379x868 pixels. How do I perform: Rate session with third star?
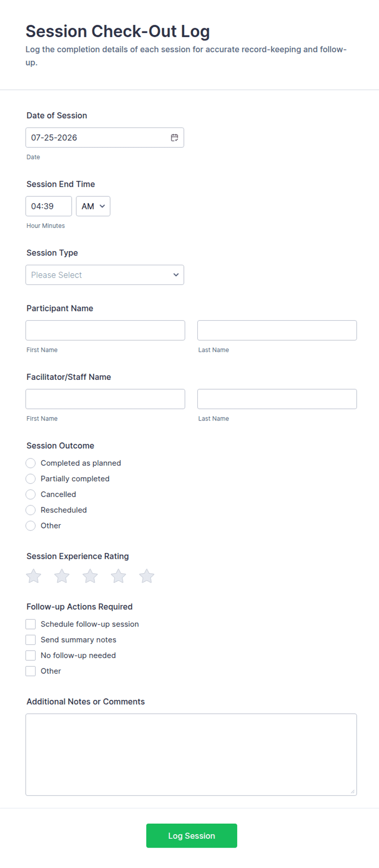pyautogui.click(x=90, y=576)
